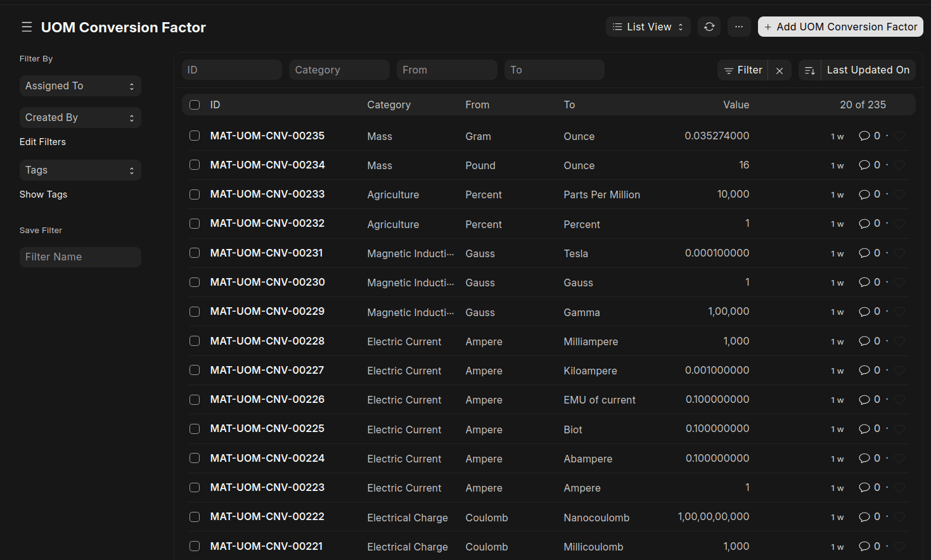The width and height of the screenshot is (931, 560).
Task: Click comment icon on MAT-UOM-CNV-00229 row
Action: (x=864, y=312)
